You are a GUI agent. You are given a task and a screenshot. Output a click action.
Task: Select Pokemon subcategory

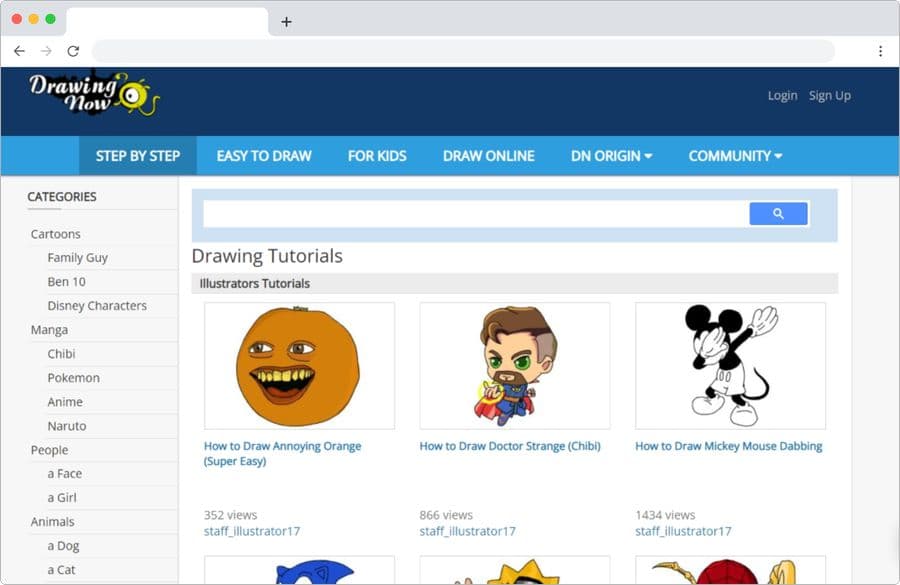(73, 378)
